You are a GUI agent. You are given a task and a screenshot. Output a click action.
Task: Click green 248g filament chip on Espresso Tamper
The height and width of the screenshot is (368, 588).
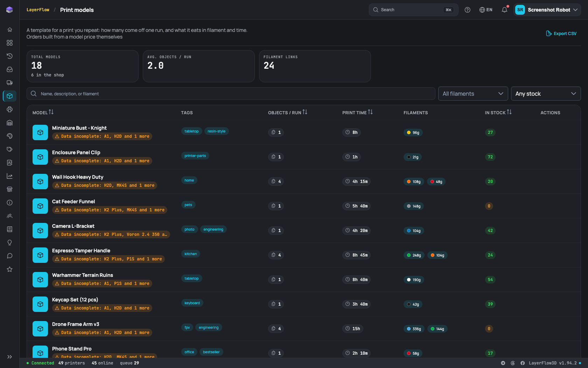tap(414, 255)
